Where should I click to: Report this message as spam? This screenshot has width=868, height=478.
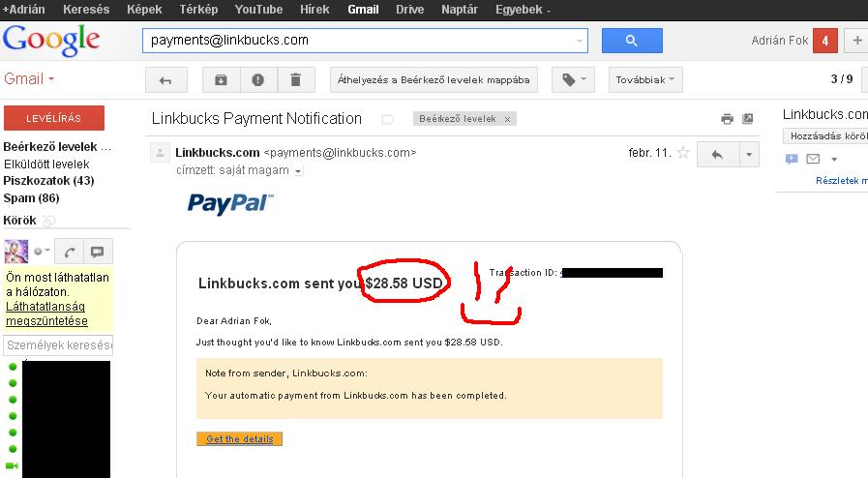point(258,80)
